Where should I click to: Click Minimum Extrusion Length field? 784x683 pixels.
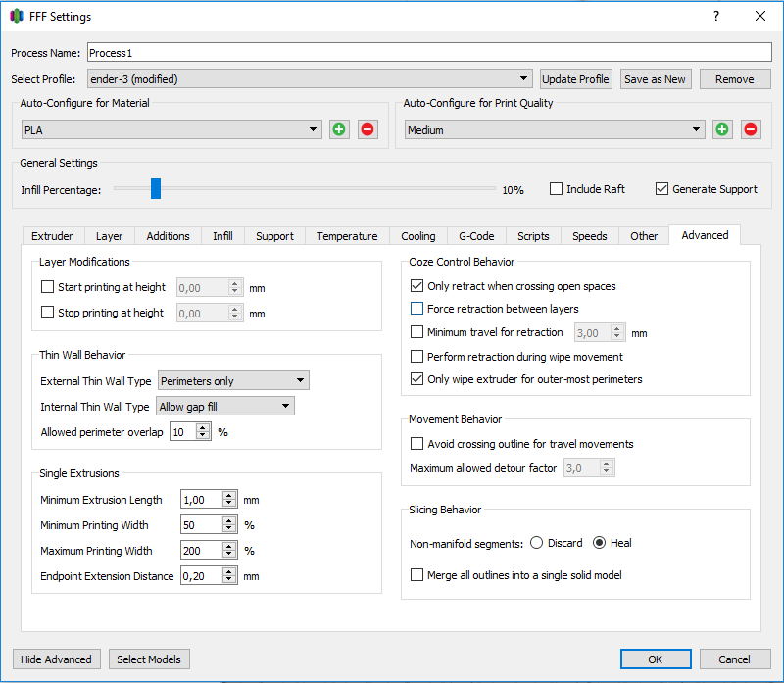pyautogui.click(x=201, y=500)
